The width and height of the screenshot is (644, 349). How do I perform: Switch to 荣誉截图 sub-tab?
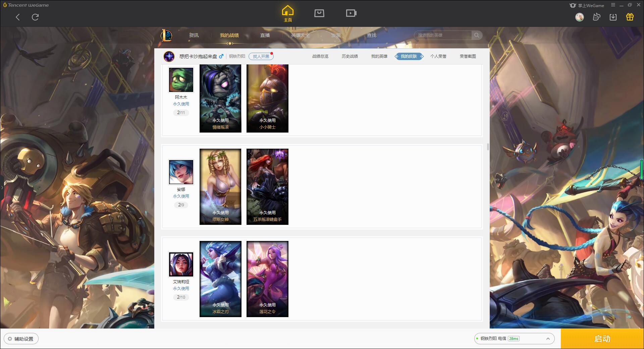click(x=468, y=56)
